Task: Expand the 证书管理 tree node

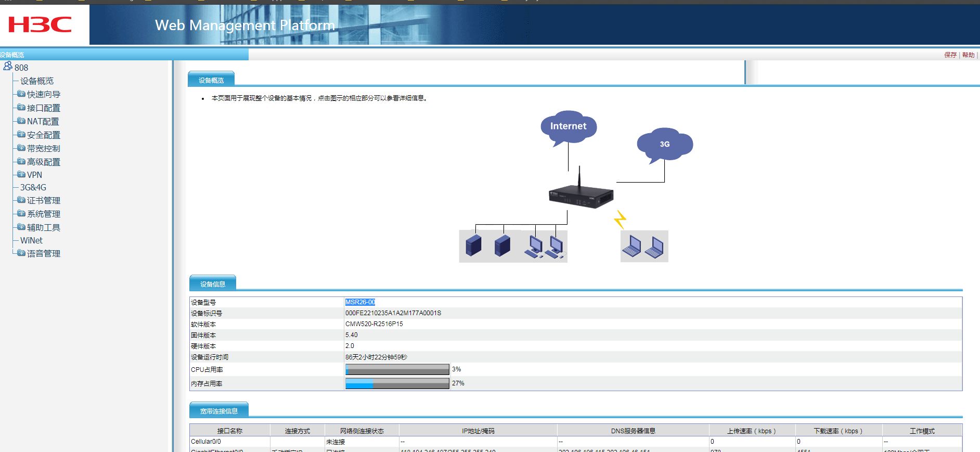Action: [21, 200]
